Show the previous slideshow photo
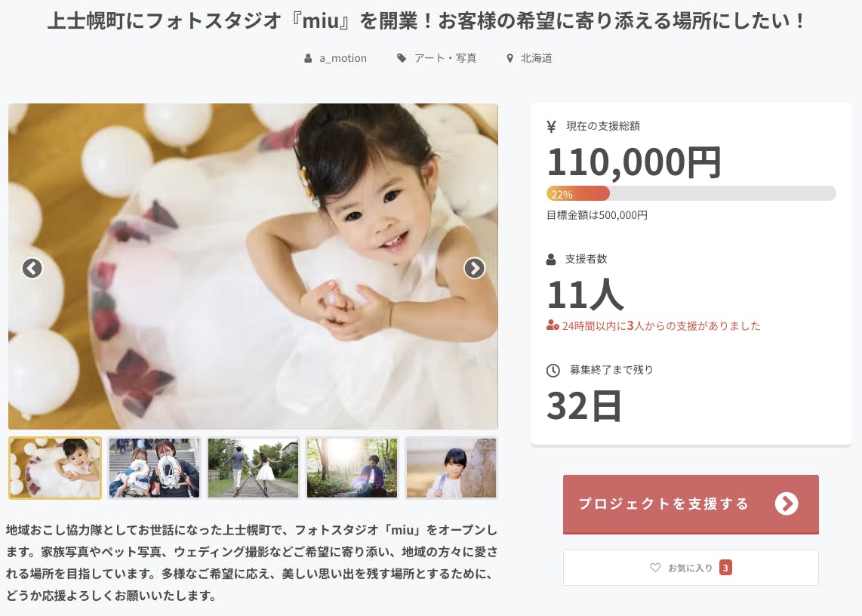 32,268
